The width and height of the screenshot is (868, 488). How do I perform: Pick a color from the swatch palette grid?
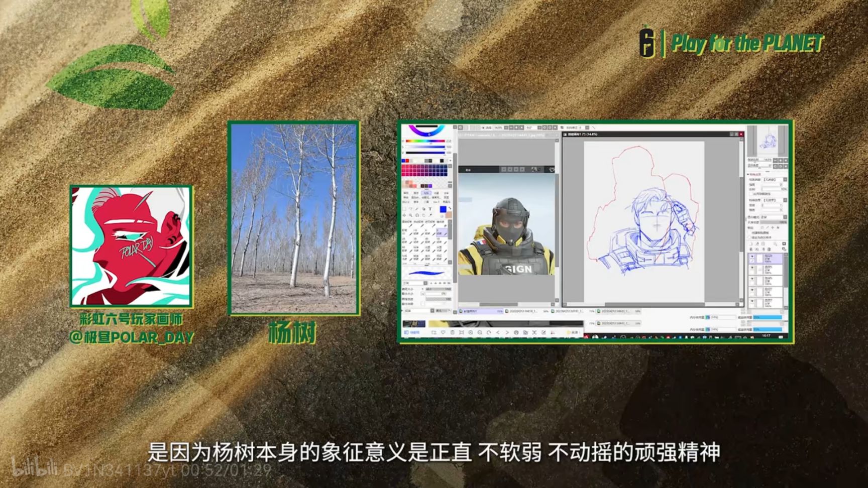424,170
